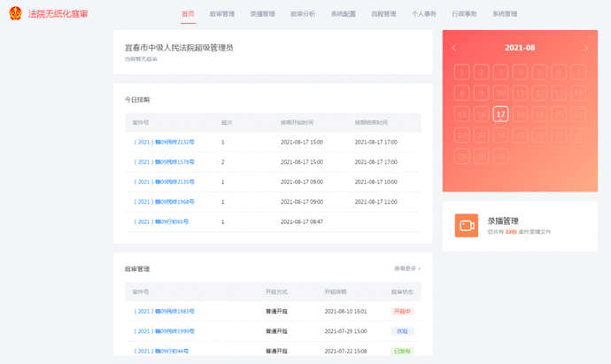The height and width of the screenshot is (364, 611).
Task: Click the 2021-08 calendar month title
Action: [520, 48]
